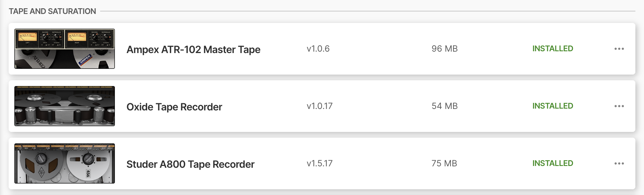This screenshot has height=195, width=644.
Task: Select the Ampex ATR-102 Master Tape title
Action: coord(193,49)
